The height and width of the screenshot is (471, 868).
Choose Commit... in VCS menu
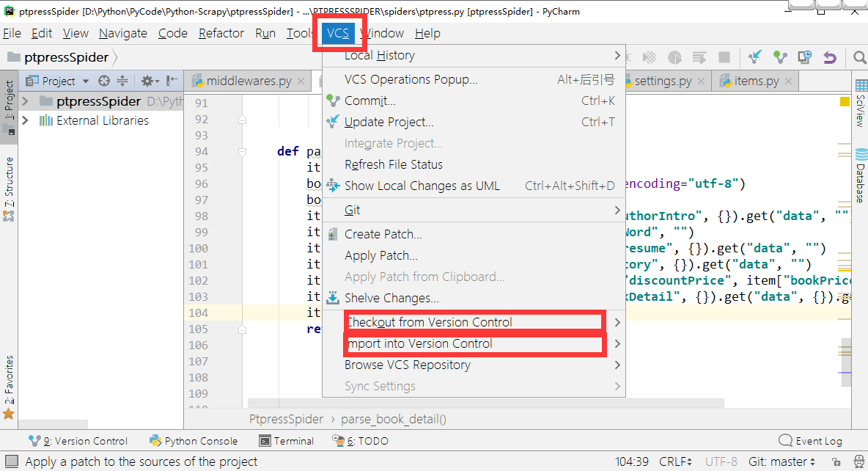tap(474, 101)
